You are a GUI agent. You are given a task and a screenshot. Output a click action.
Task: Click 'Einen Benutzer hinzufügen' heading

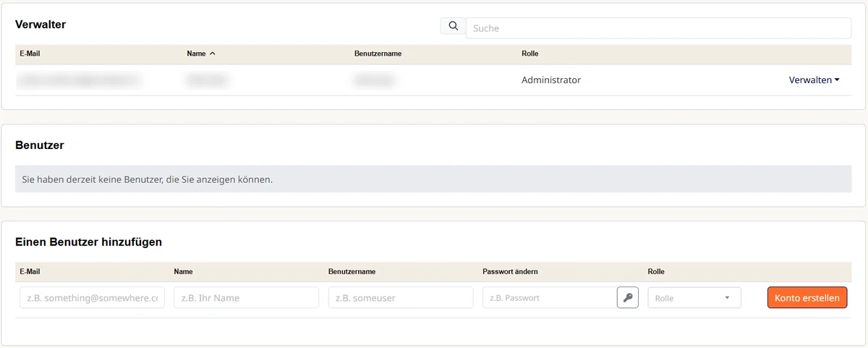[88, 242]
